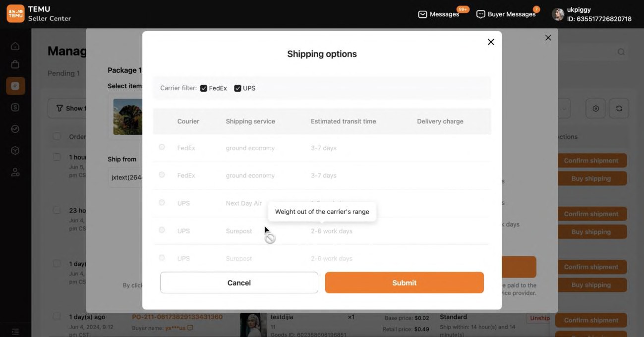Select the UPS Surepost radio button

162,230
